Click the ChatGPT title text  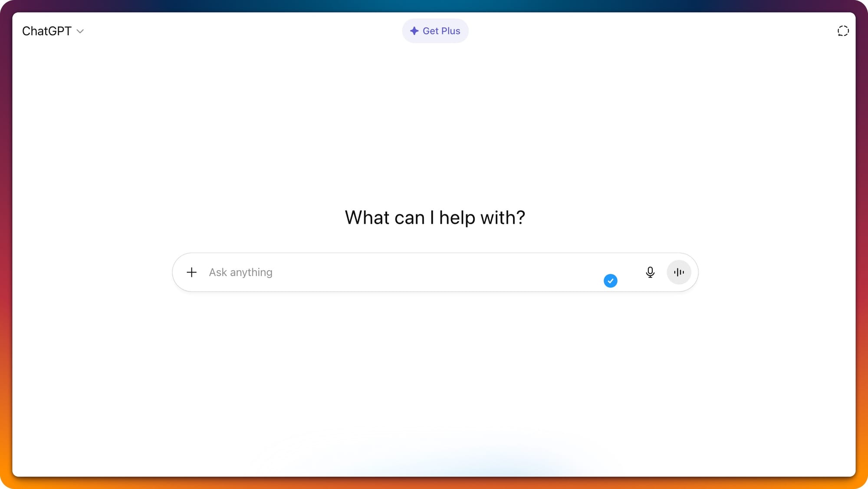tap(46, 31)
